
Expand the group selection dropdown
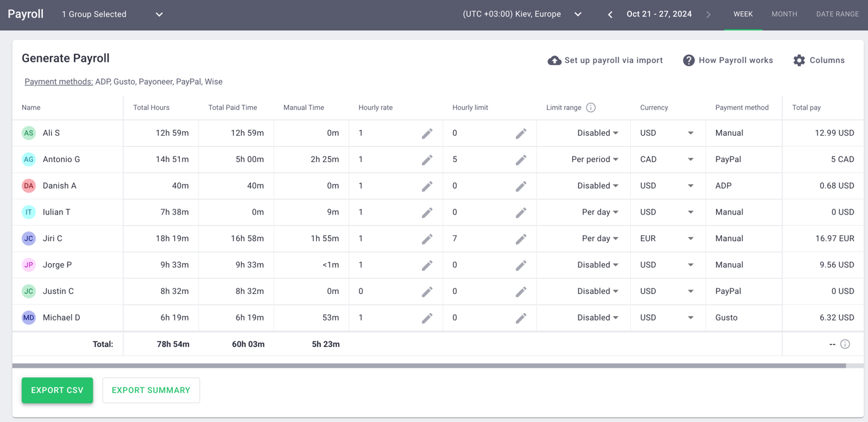(x=158, y=13)
